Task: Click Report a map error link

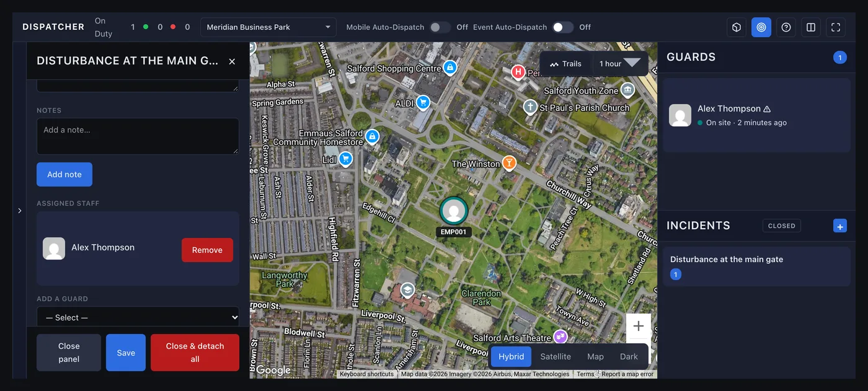Action: 627,374
